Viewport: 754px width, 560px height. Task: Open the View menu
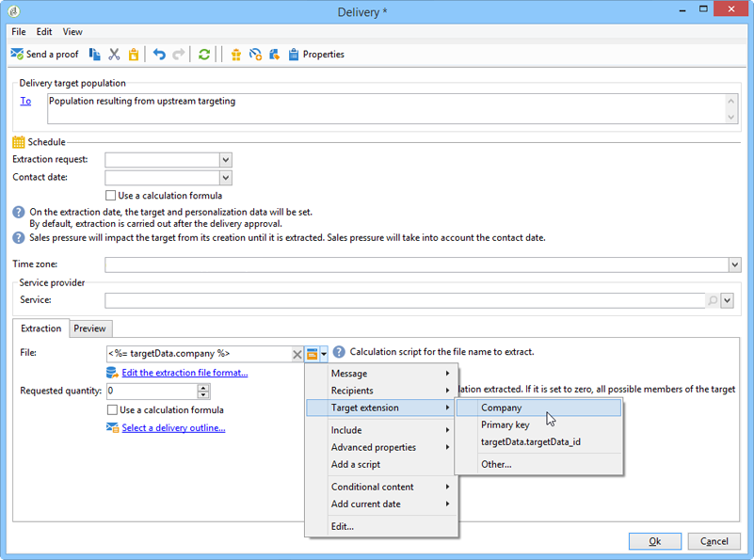tap(72, 32)
